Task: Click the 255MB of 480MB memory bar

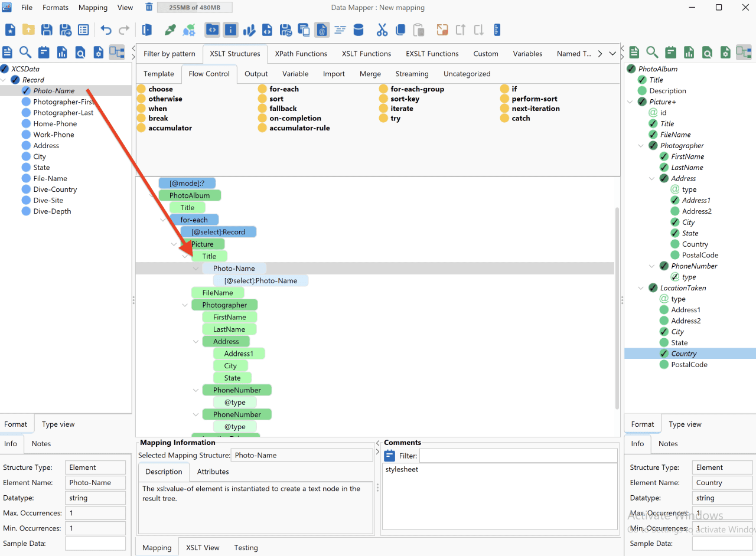Action: point(194,8)
